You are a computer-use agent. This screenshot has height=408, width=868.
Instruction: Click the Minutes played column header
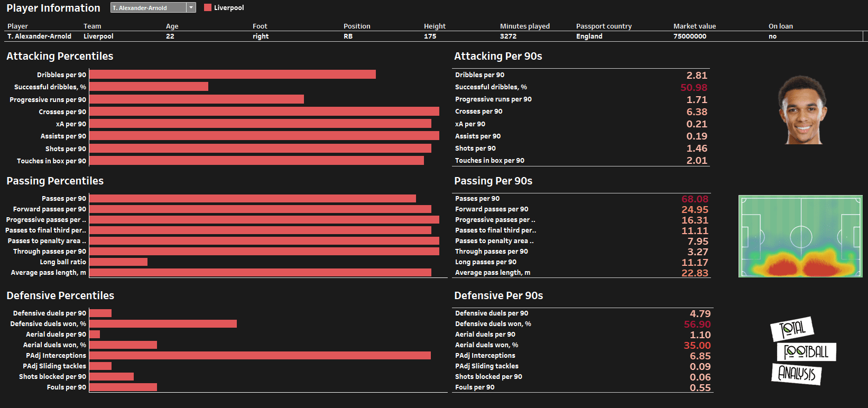pos(525,26)
